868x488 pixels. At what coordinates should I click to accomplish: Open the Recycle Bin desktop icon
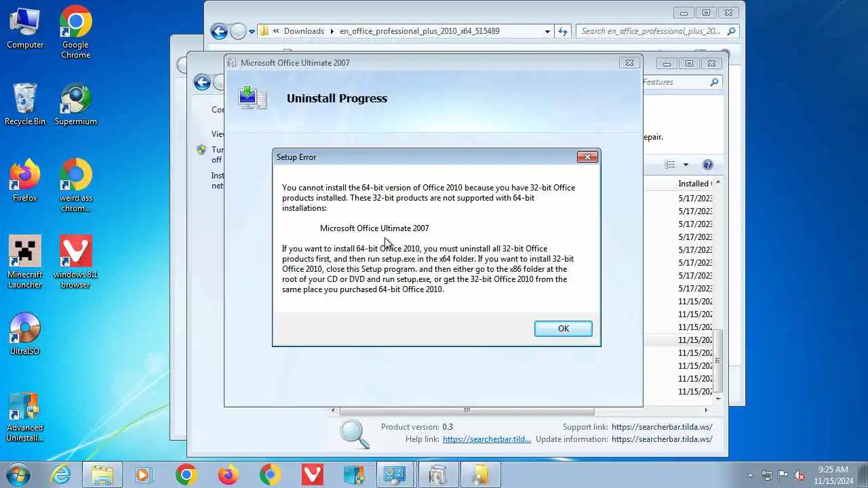click(x=25, y=104)
